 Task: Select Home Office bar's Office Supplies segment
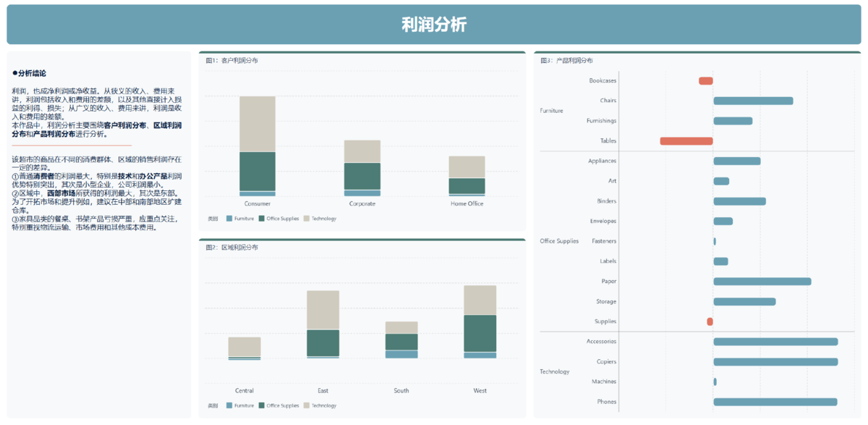(467, 186)
